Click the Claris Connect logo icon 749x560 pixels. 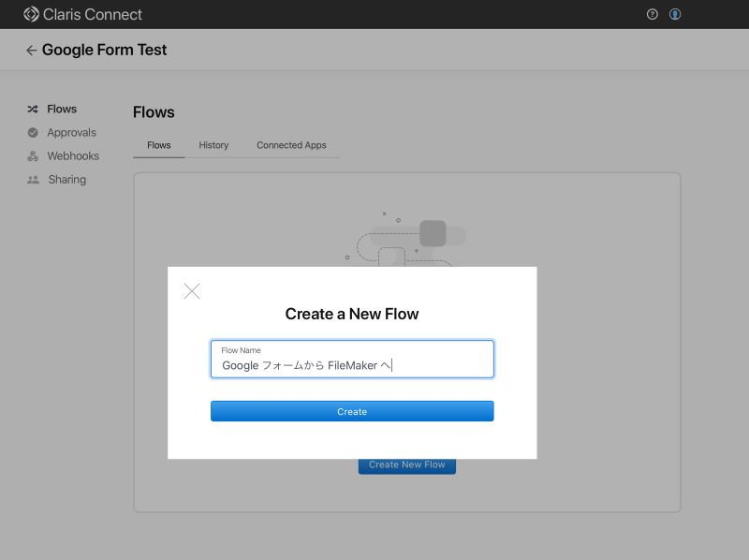point(31,14)
